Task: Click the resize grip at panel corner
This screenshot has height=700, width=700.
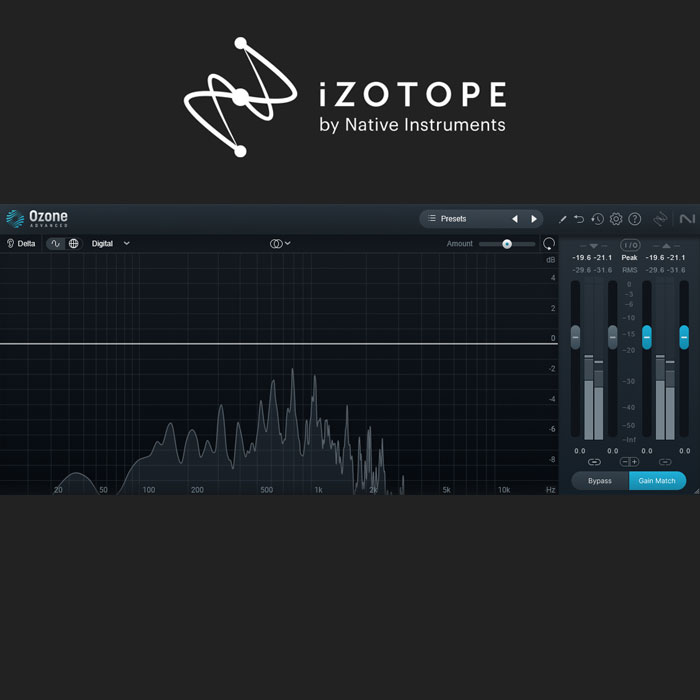Action: 697,491
